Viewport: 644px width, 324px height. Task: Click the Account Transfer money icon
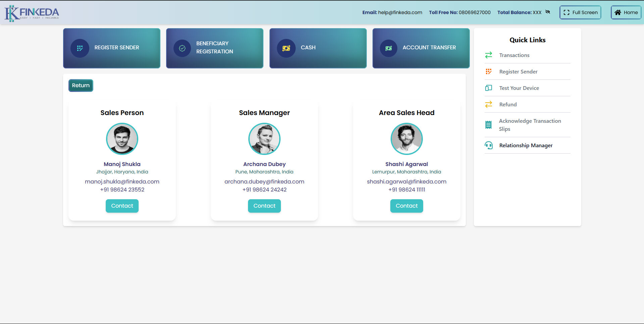(x=389, y=48)
